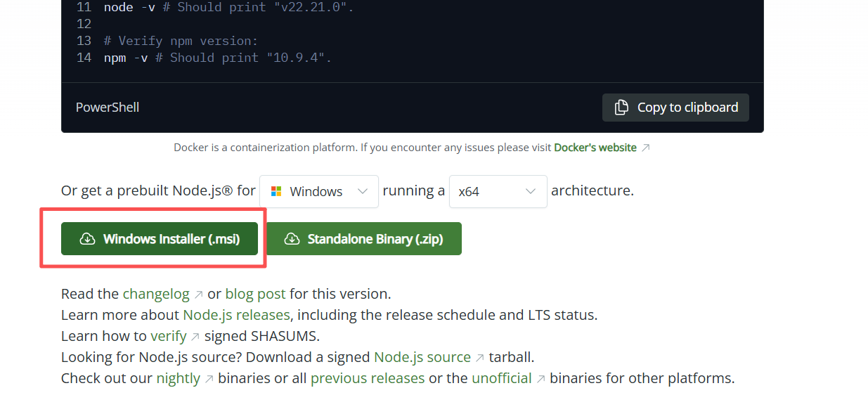This screenshot has height=407, width=868.
Task: Click code line 'npm -v # Should print'
Action: point(217,58)
